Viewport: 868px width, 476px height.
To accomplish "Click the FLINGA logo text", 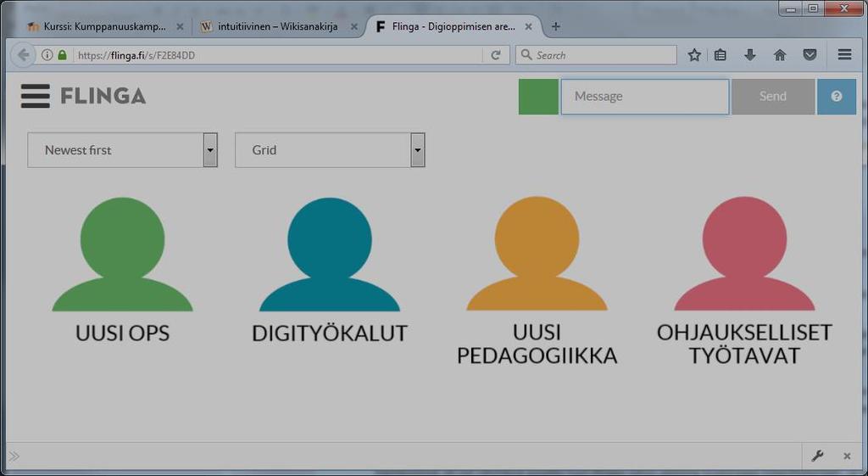I will coord(103,96).
